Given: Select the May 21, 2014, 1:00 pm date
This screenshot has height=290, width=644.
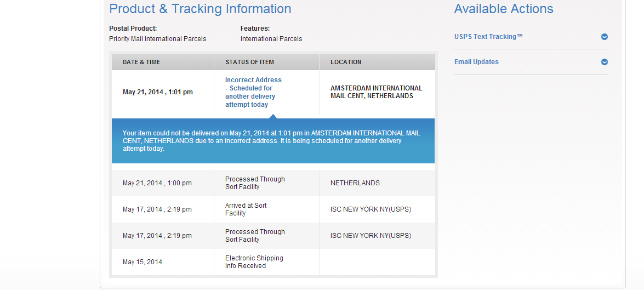Looking at the screenshot, I should (x=157, y=183).
